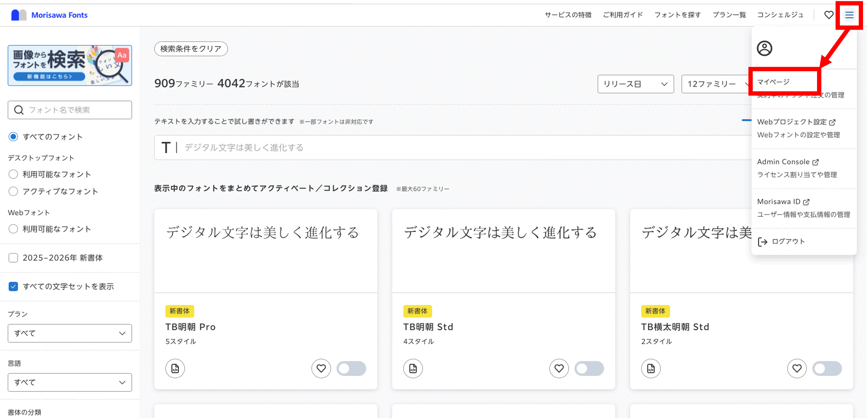This screenshot has height=419, width=868.
Task: Click the sample text input field
Action: tap(453, 147)
